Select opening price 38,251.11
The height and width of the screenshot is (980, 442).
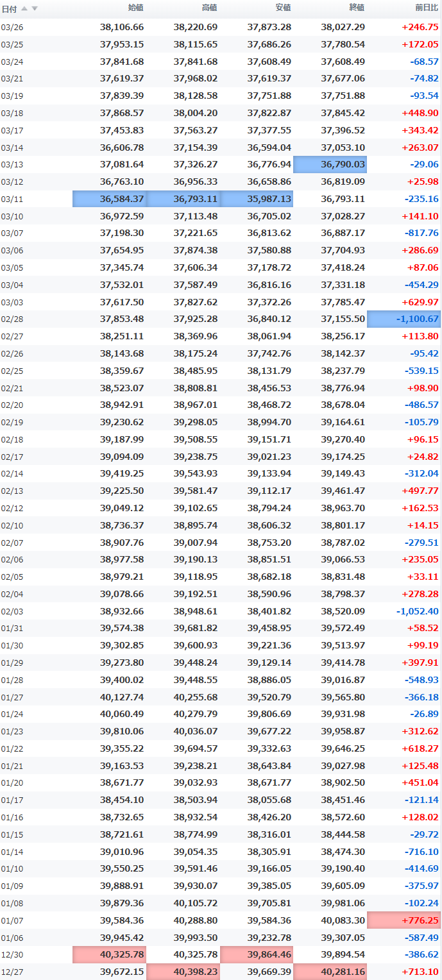point(122,336)
